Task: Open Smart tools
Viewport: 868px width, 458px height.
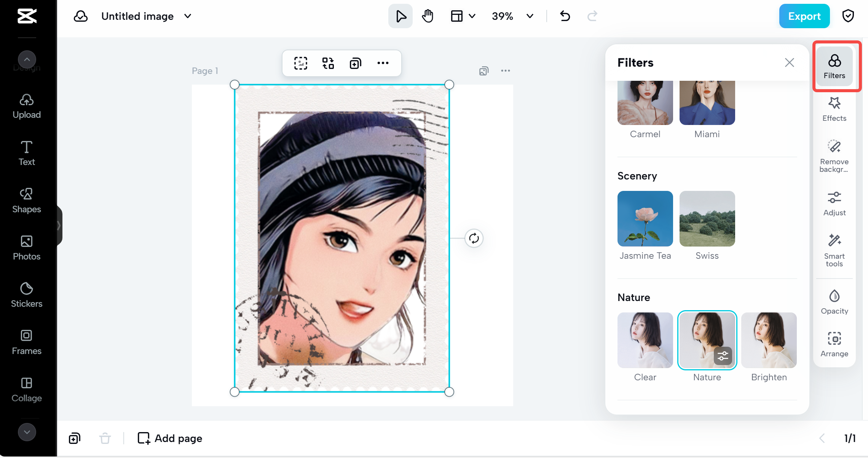Action: tap(834, 250)
